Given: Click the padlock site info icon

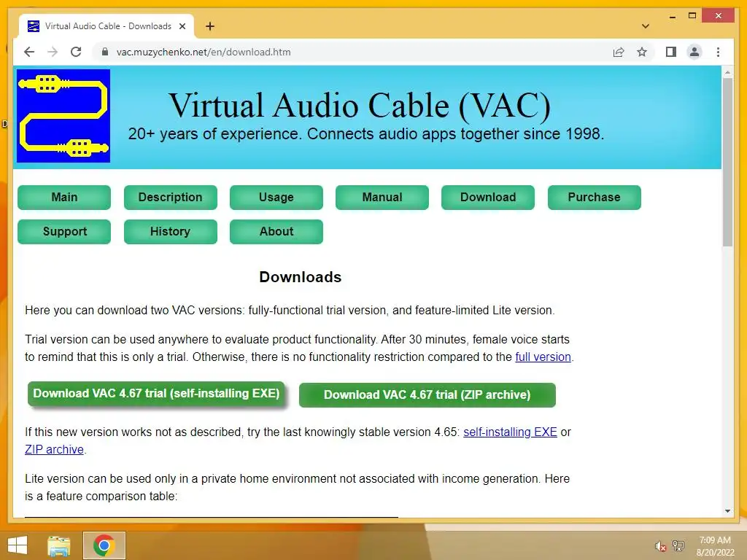Looking at the screenshot, I should pyautogui.click(x=105, y=52).
